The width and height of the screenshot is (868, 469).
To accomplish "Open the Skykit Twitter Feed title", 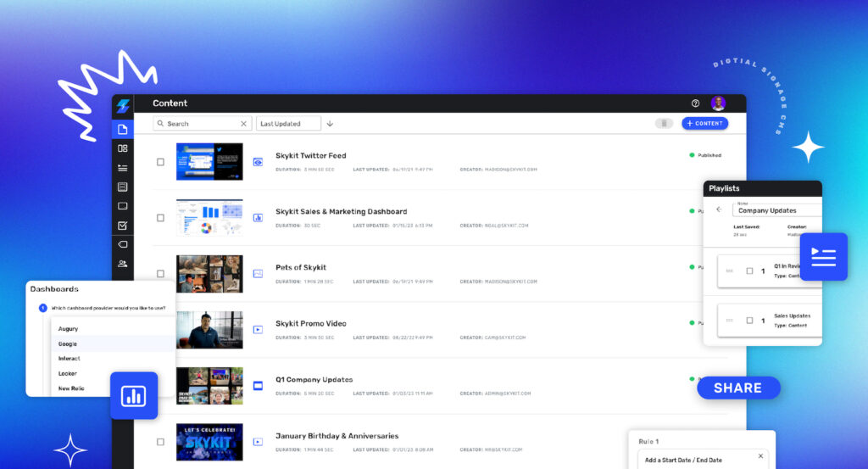I will (x=311, y=155).
